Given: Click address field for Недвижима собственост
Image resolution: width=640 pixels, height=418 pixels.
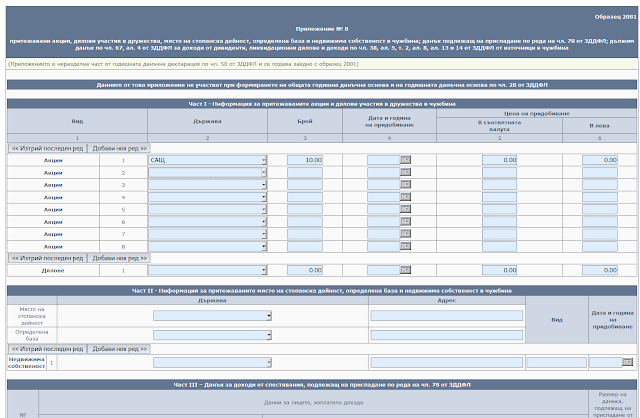Looking at the screenshot, I should (447, 362).
